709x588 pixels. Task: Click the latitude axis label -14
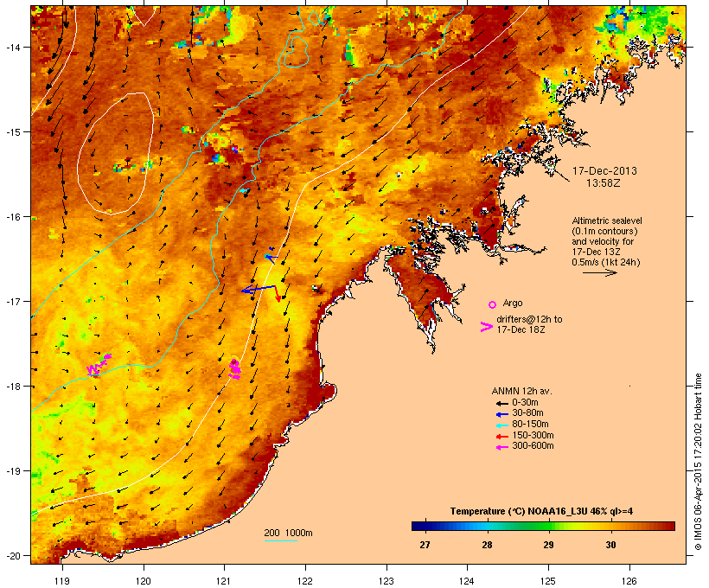pos(12,47)
